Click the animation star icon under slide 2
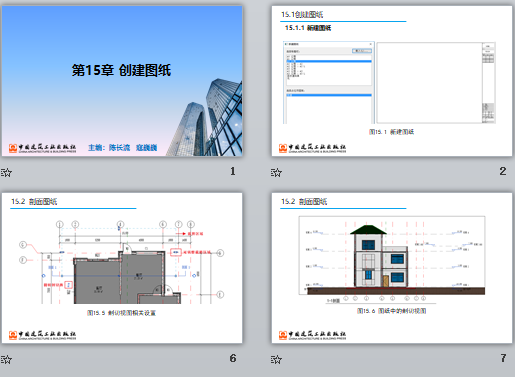 (276, 172)
